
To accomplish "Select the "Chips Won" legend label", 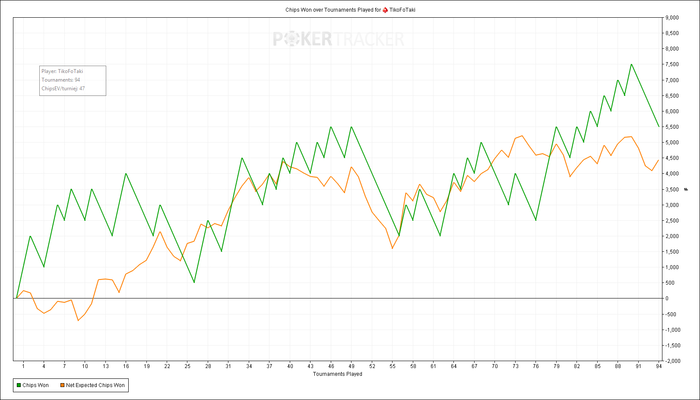I will [x=36, y=385].
